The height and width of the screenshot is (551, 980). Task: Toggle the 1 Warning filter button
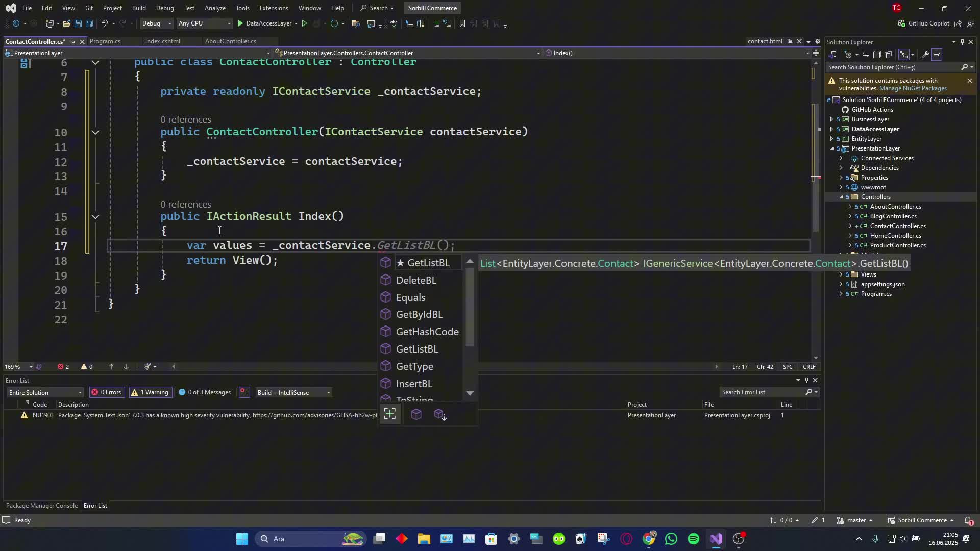pos(150,392)
